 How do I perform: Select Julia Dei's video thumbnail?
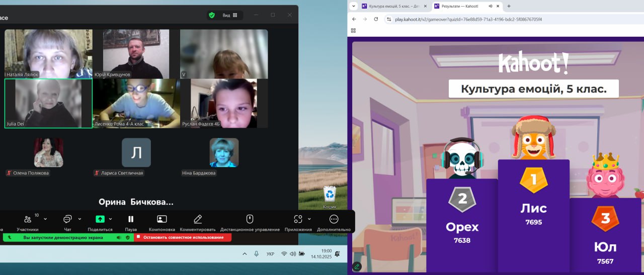coord(48,103)
